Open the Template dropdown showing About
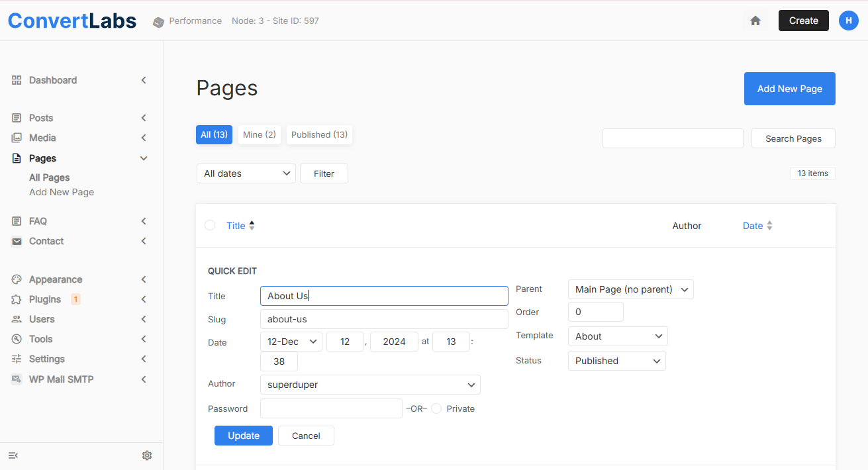 tap(617, 336)
